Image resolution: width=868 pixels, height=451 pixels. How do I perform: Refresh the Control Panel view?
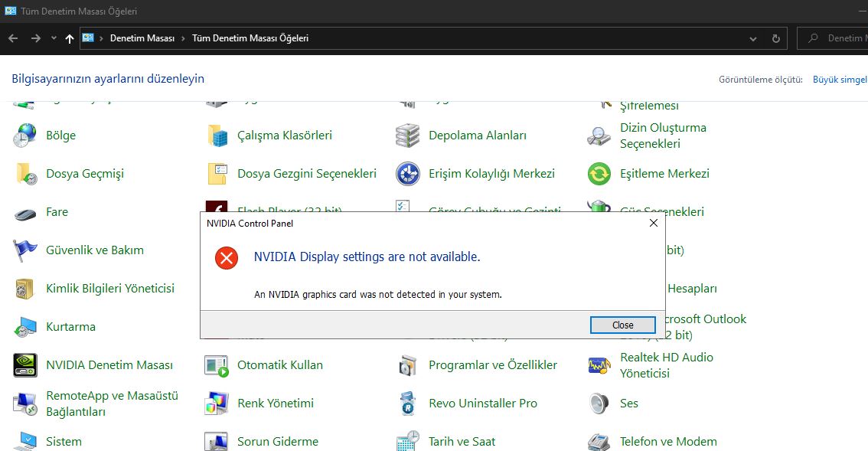[x=776, y=38]
